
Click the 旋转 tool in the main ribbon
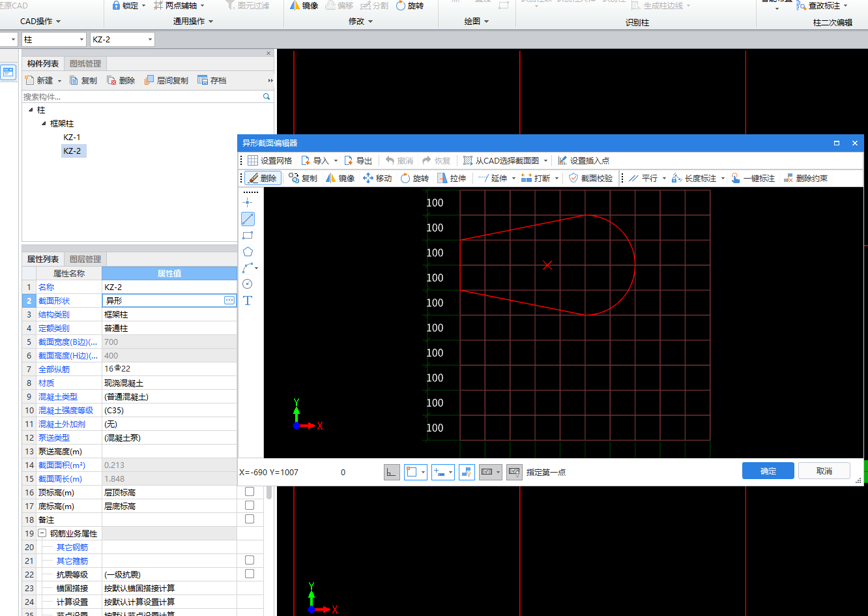[410, 6]
